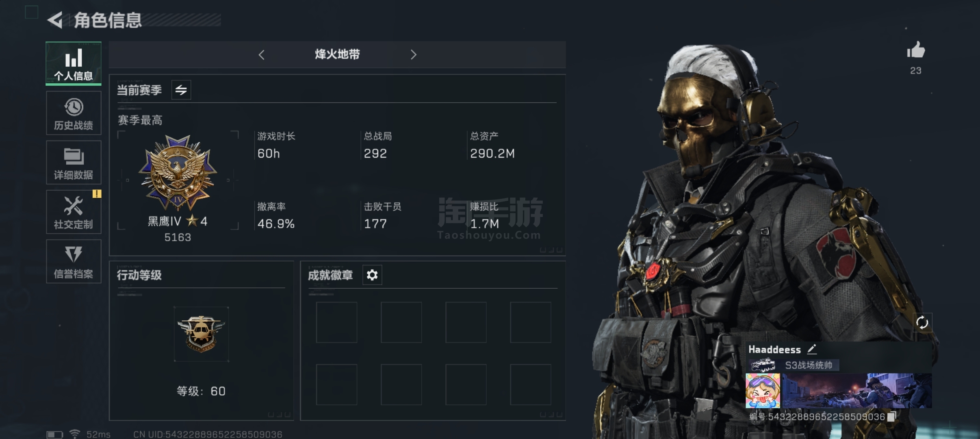This screenshot has height=439, width=980.
Task: Switch to the next game mode with the right chevron
Action: 413,55
